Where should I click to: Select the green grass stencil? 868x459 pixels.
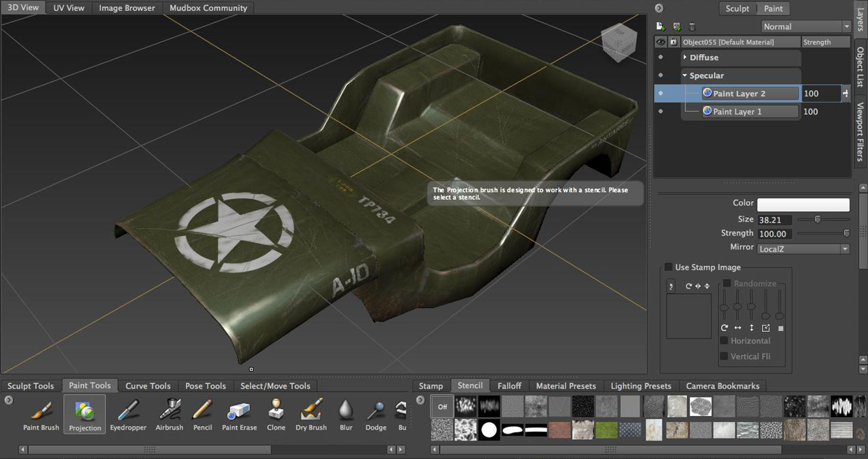click(x=606, y=430)
